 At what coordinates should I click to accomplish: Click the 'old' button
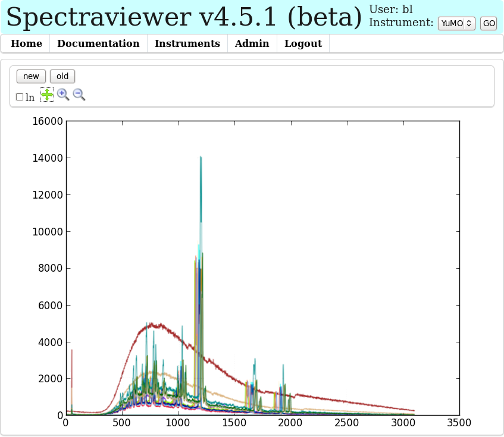click(x=62, y=76)
